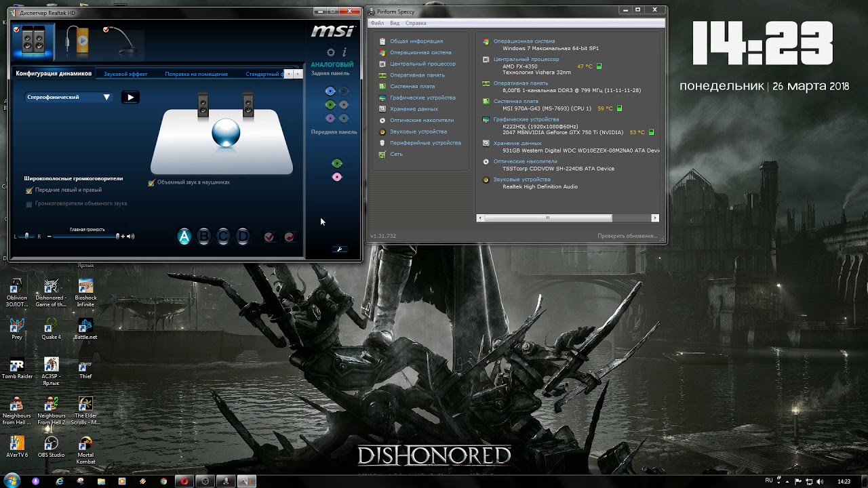The height and width of the screenshot is (488, 868).
Task: Select 'Системная плата' in Speccy sidebar
Action: click(412, 86)
